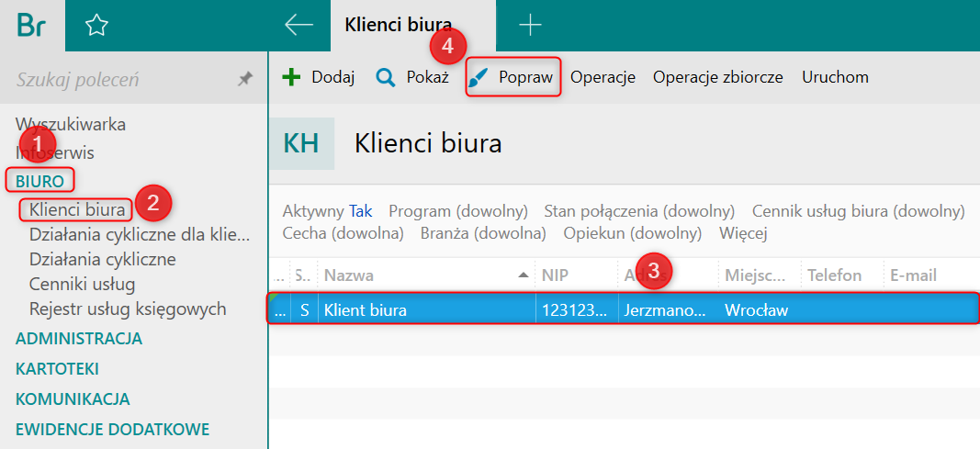The width and height of the screenshot is (980, 449).
Task: Change the Aktywny Tak filter
Action: pyautogui.click(x=328, y=211)
